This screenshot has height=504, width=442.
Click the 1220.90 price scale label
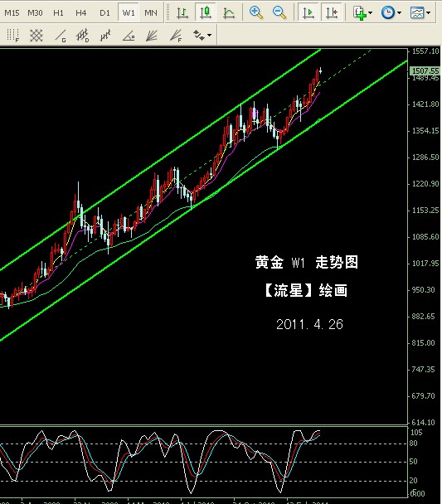(425, 184)
